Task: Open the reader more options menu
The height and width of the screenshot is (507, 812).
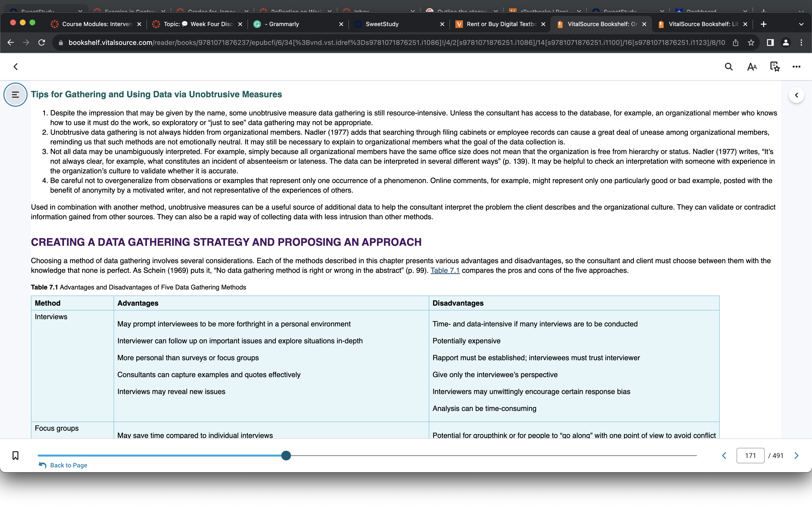Action: (x=797, y=67)
